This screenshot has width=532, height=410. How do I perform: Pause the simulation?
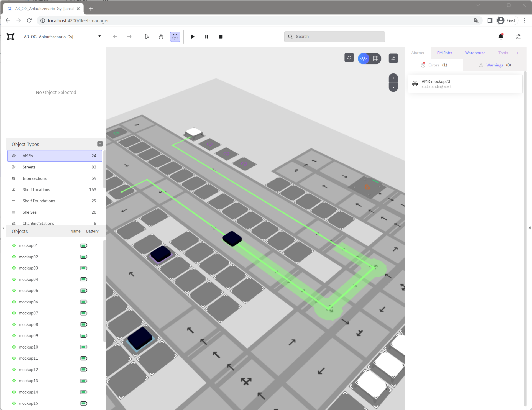tap(207, 37)
